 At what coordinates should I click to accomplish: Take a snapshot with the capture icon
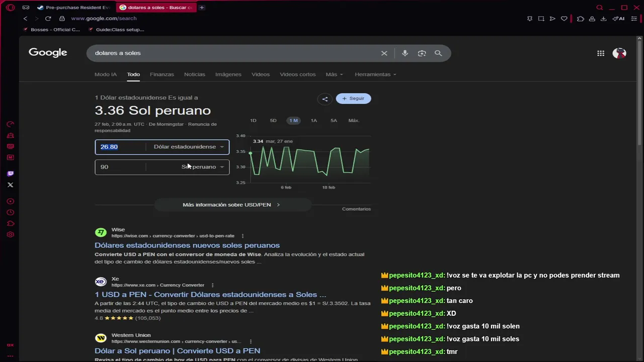pos(541,19)
